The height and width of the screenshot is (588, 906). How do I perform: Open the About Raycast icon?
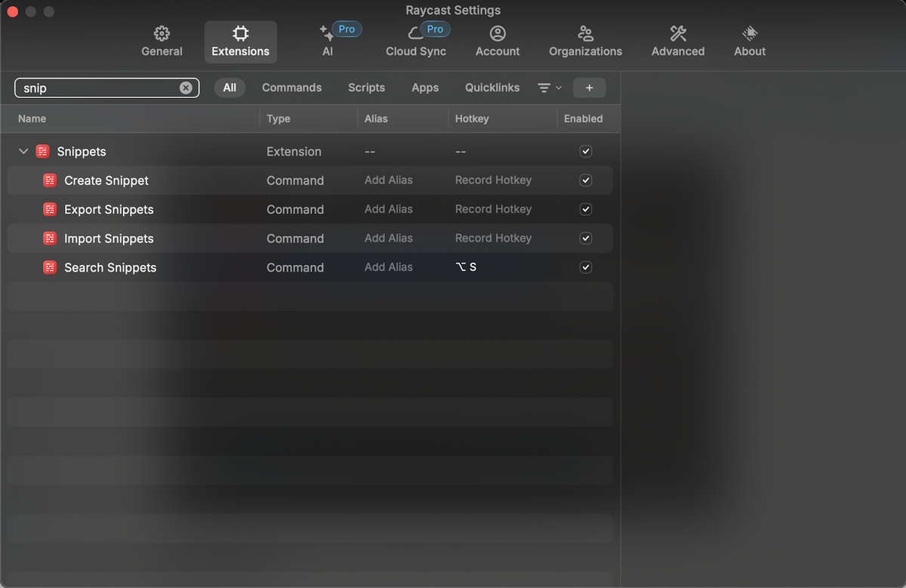point(750,33)
